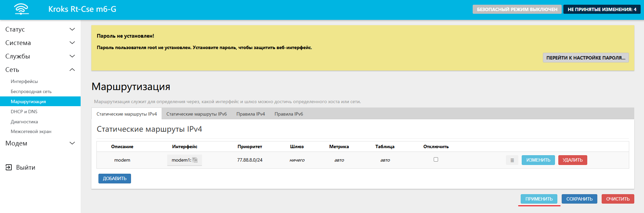Click ДОБАВИТЬ to add a route
Viewport: 644px width, 213px height.
[x=115, y=178]
